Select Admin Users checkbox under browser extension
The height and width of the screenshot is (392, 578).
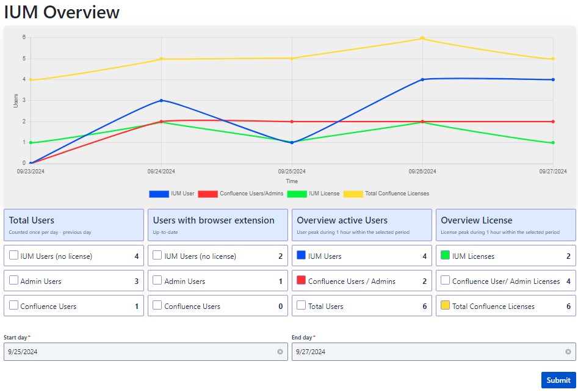click(x=157, y=281)
